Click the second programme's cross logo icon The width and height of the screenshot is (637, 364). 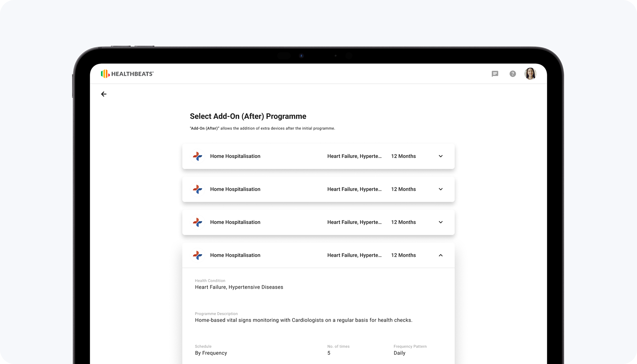198,189
